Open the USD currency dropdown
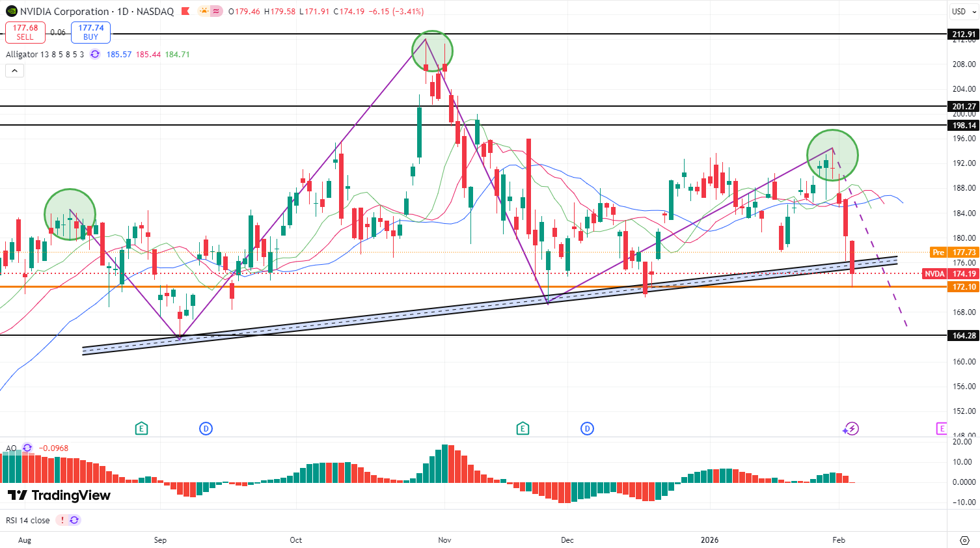Viewport: 980px width, 548px height. pyautogui.click(x=963, y=11)
